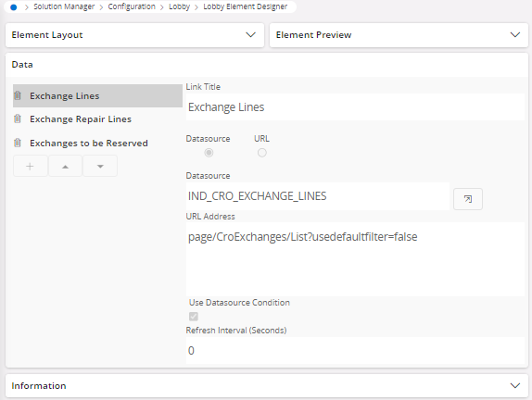The image size is (532, 400).
Task: Navigate to Lobby breadcrumb
Action: click(180, 6)
